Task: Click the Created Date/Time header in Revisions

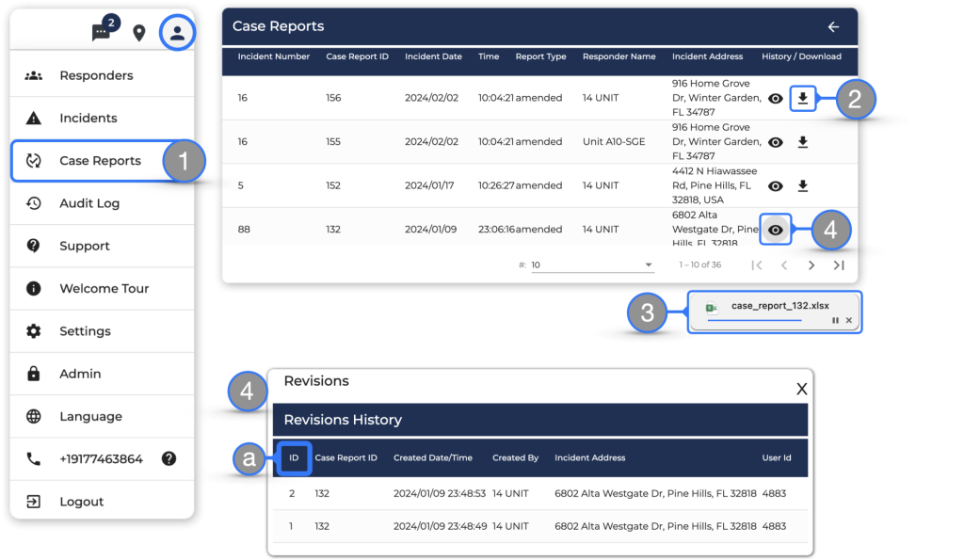Action: click(433, 458)
